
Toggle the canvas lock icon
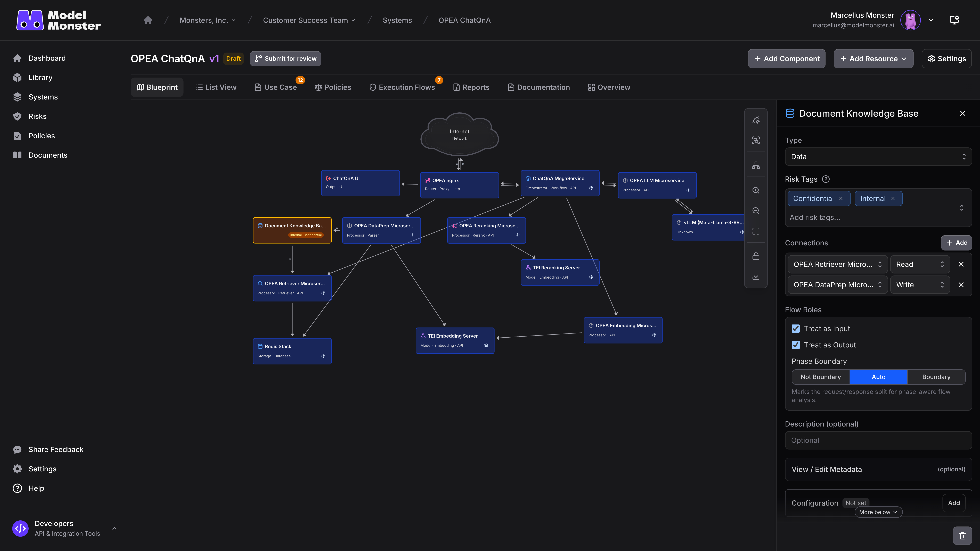pyautogui.click(x=756, y=256)
